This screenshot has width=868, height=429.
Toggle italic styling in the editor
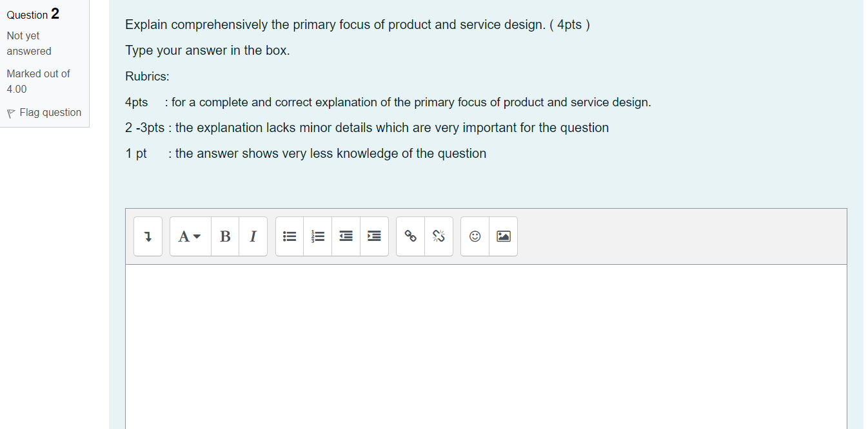[x=253, y=236]
